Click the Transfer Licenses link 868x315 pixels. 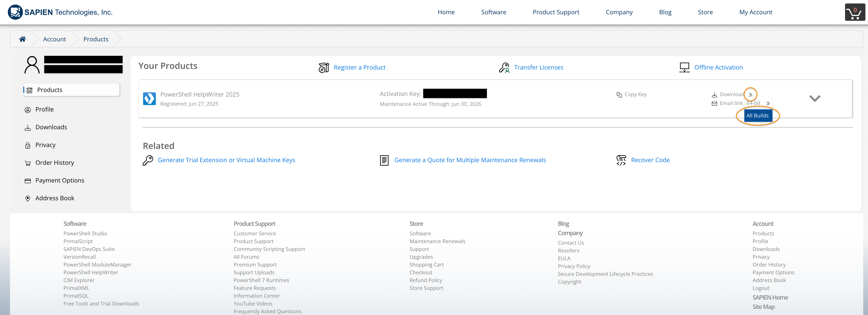(x=538, y=67)
